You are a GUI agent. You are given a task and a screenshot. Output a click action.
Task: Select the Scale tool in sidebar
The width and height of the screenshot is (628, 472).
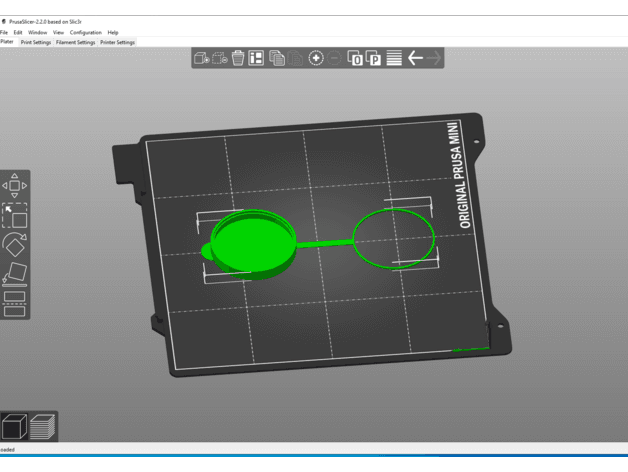point(15,216)
